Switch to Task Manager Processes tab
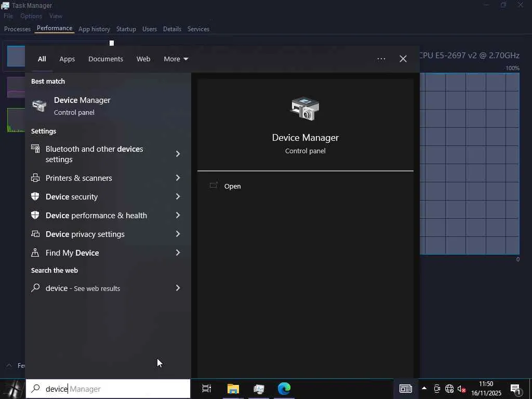 17,29
